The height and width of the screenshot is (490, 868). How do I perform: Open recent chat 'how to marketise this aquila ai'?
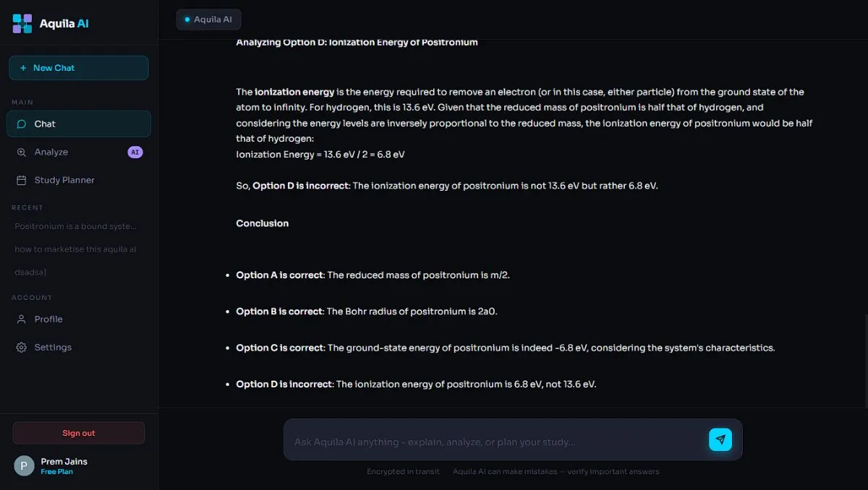pyautogui.click(x=76, y=249)
